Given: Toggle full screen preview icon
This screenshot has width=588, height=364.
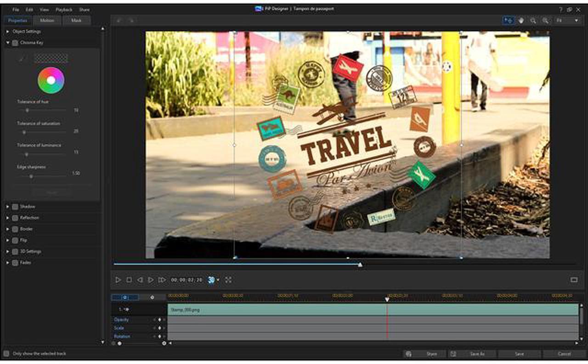Looking at the screenshot, I should [x=228, y=280].
